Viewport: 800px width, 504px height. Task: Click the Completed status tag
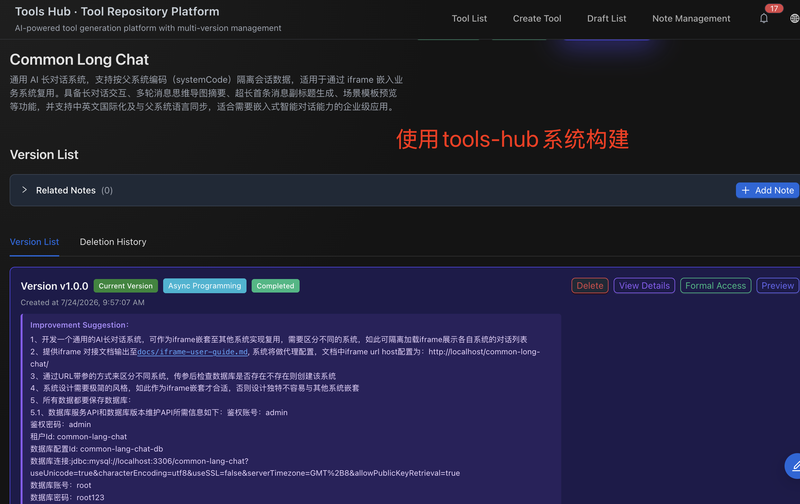[276, 286]
